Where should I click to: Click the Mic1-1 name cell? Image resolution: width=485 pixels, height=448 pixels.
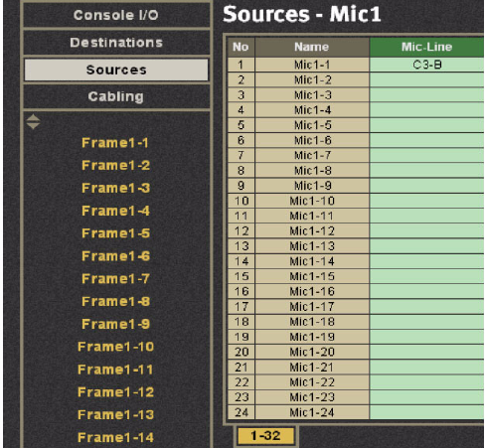(312, 65)
